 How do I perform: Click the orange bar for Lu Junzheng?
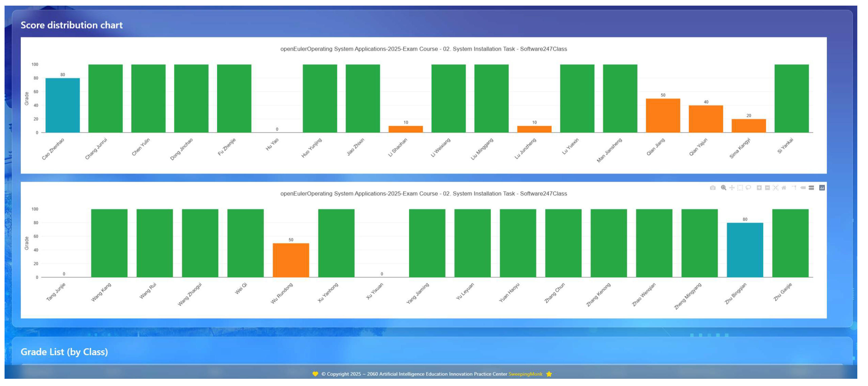coord(535,130)
